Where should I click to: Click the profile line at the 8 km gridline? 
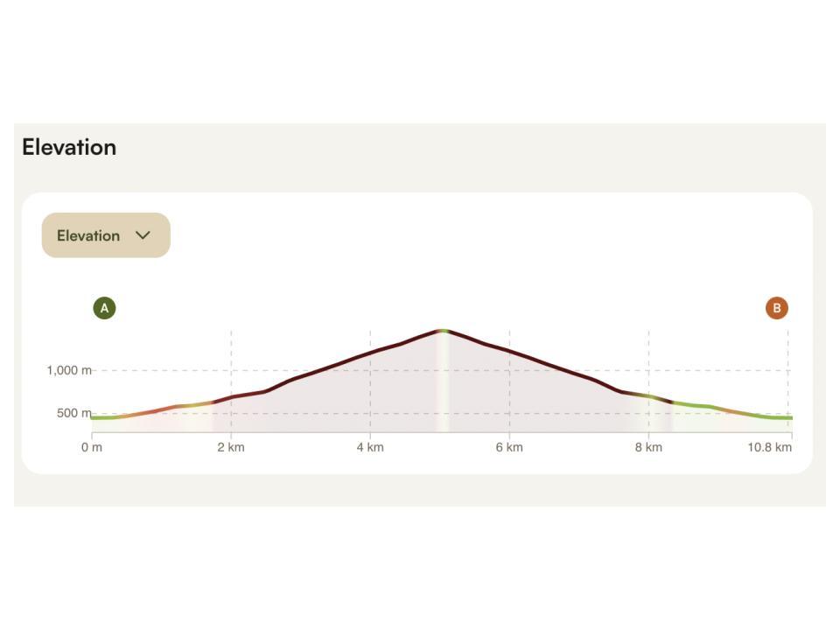coord(648,395)
